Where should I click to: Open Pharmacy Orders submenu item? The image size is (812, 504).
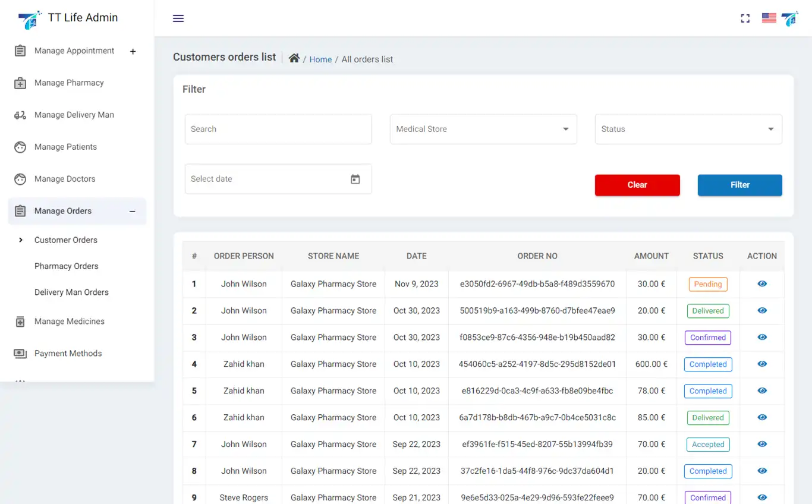coord(67,266)
